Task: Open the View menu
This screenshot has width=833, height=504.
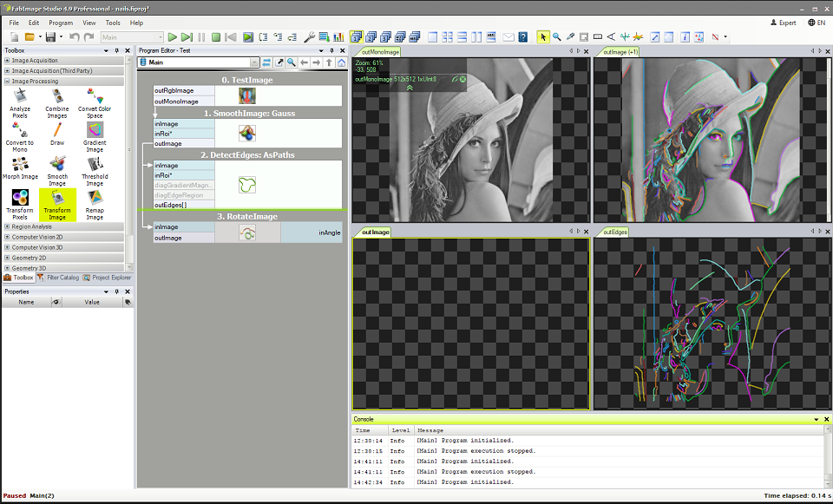Action: [x=89, y=23]
